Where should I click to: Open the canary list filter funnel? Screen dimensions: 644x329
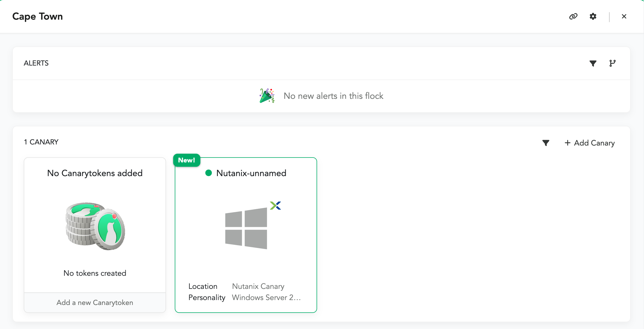click(x=546, y=143)
